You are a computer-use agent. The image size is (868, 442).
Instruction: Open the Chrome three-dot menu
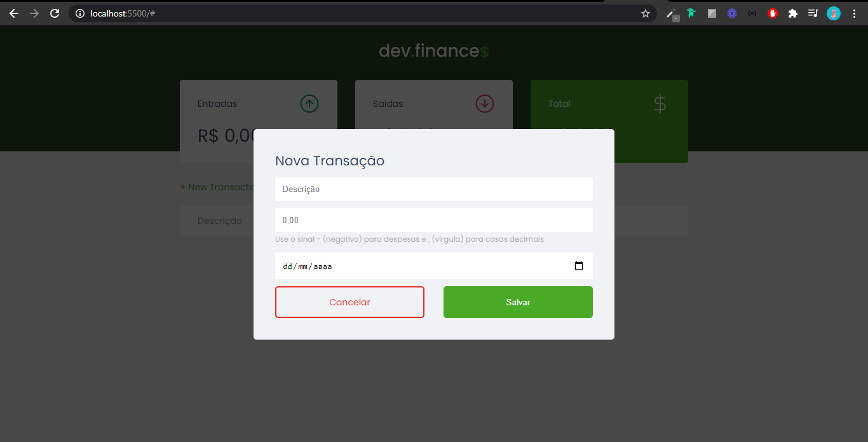854,13
